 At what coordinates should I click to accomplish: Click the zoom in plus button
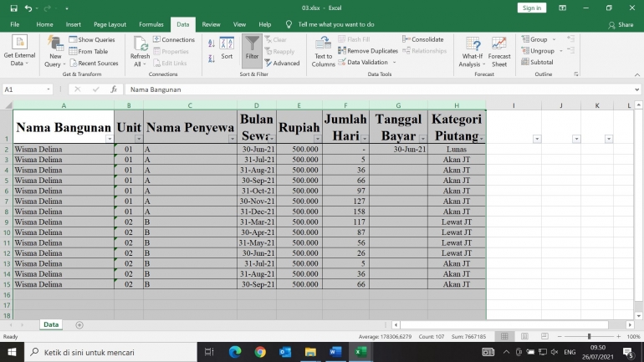click(x=619, y=336)
